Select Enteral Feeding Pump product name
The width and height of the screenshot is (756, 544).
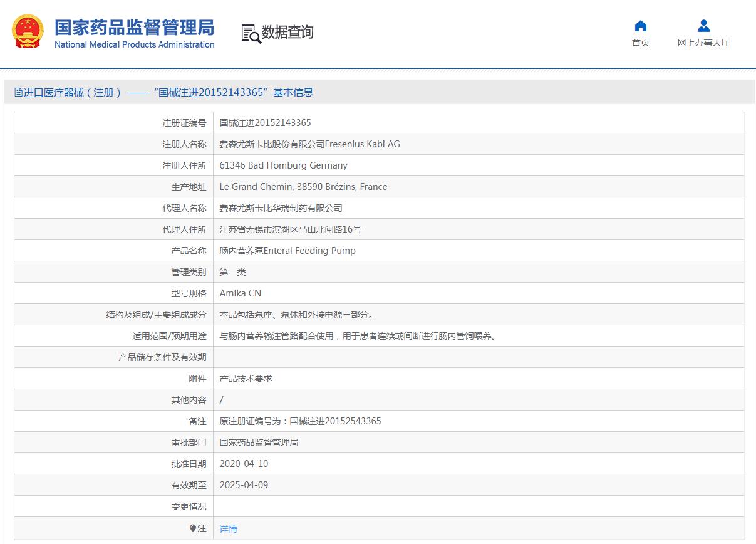coord(287,251)
